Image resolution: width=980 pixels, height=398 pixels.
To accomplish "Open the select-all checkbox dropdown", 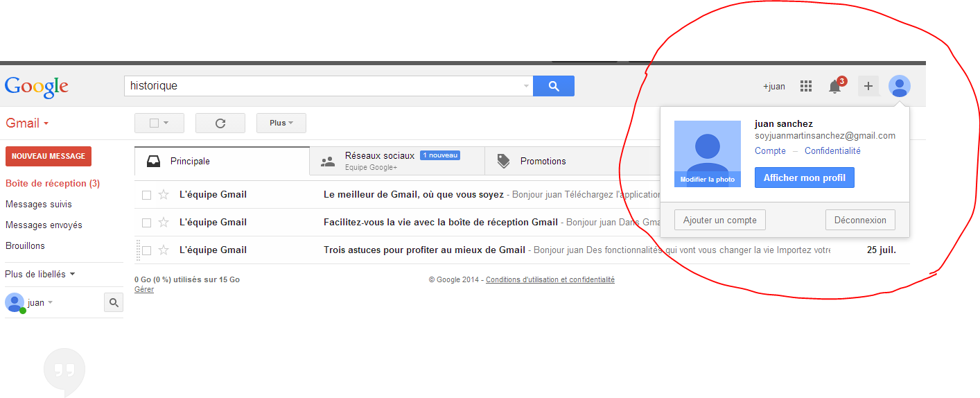I will point(159,123).
